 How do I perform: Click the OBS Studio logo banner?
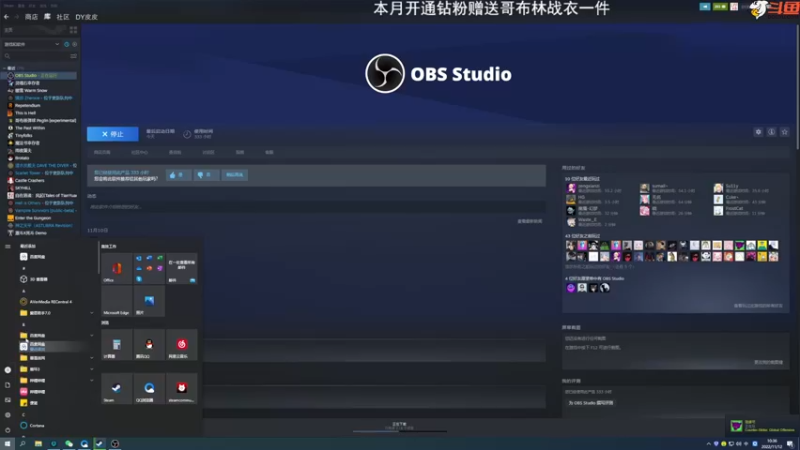coord(439,73)
